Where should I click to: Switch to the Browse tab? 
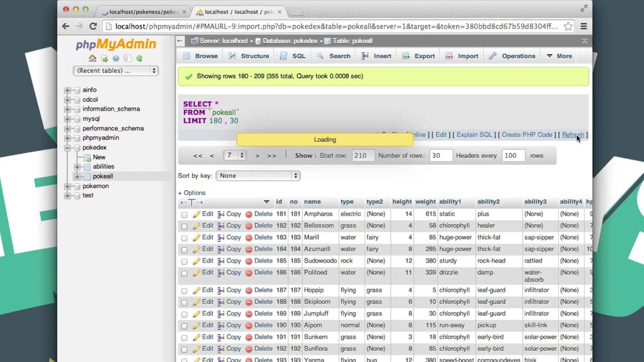pos(200,56)
